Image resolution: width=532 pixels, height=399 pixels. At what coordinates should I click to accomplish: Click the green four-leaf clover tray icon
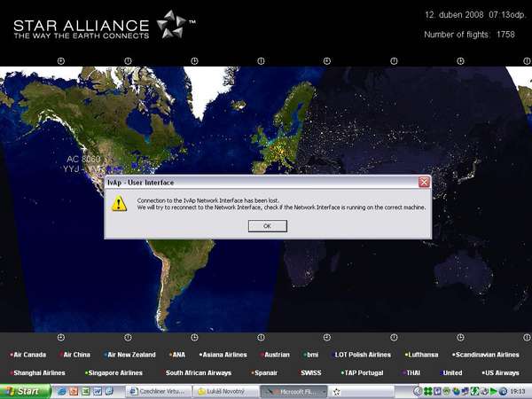[x=428, y=392]
